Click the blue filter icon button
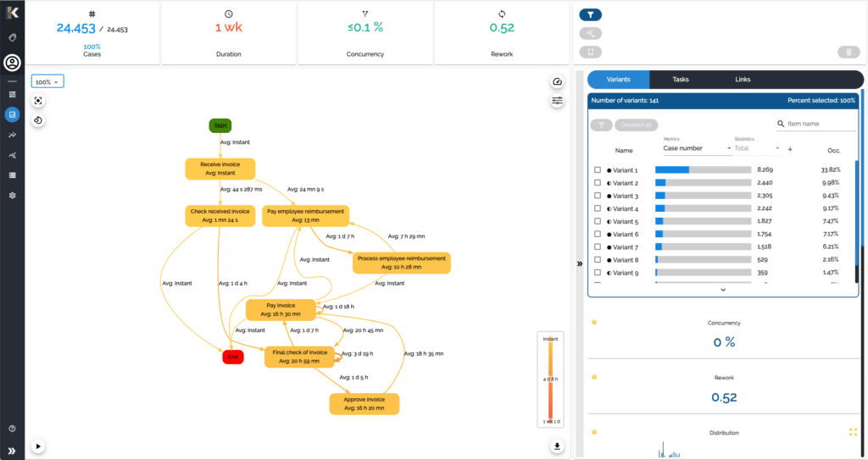The image size is (868, 460). point(590,14)
